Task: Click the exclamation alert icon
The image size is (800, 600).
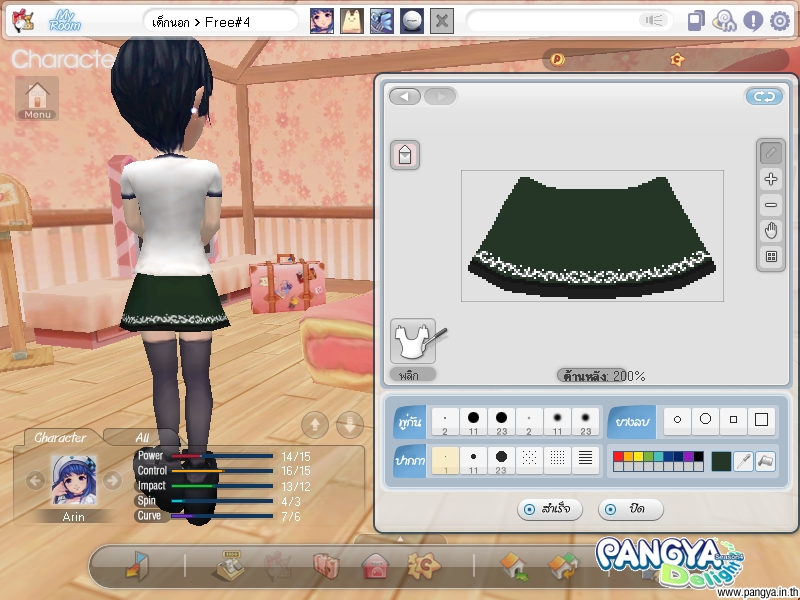Action: pos(753,21)
